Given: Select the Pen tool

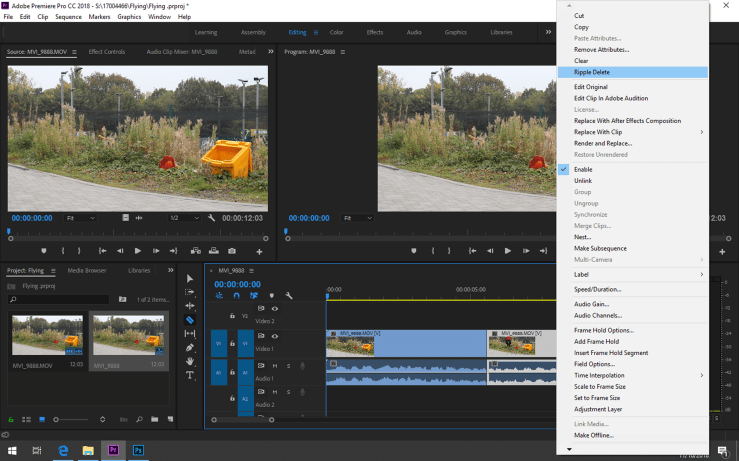Looking at the screenshot, I should [x=190, y=347].
